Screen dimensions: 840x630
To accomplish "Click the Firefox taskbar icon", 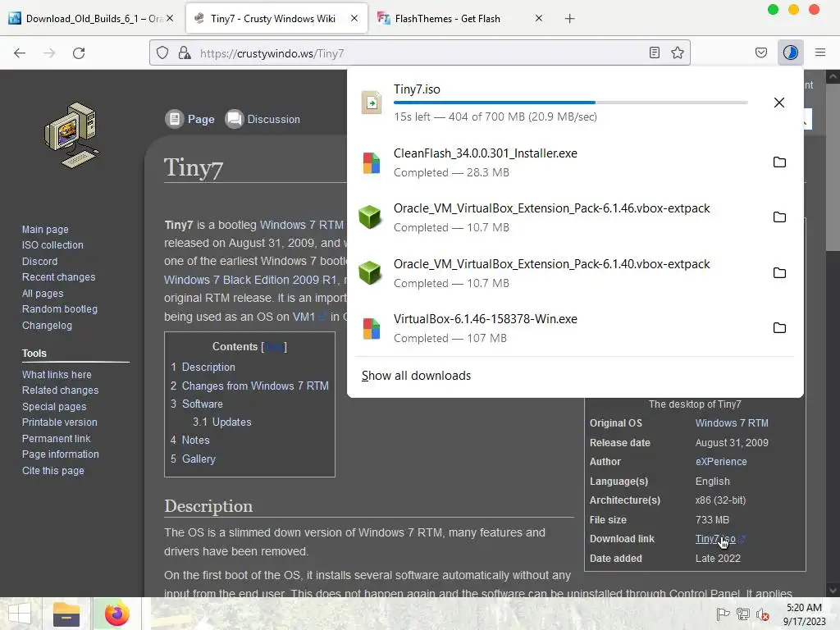I will coord(116,614).
